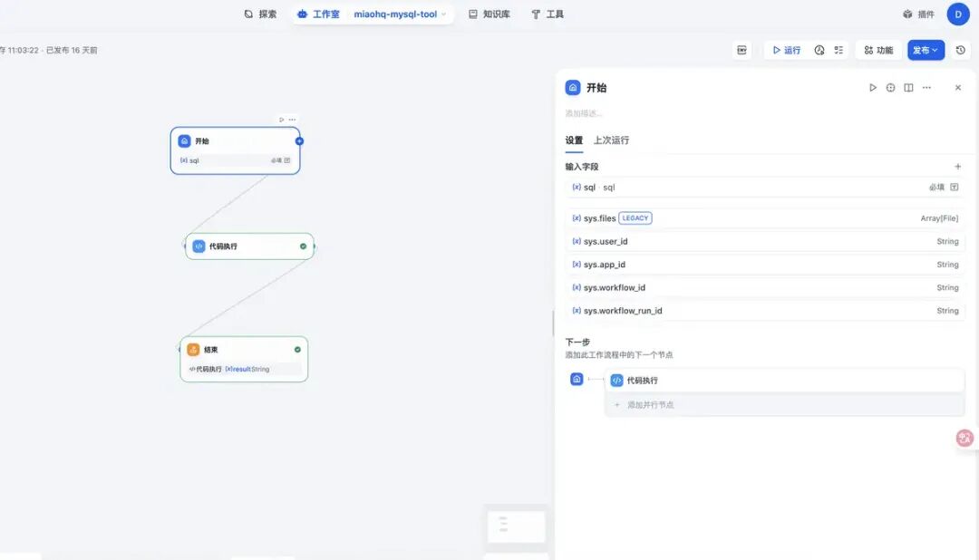979x560 pixels.
Task: Select the 代码执行 node on the canvas
Action: (250, 246)
